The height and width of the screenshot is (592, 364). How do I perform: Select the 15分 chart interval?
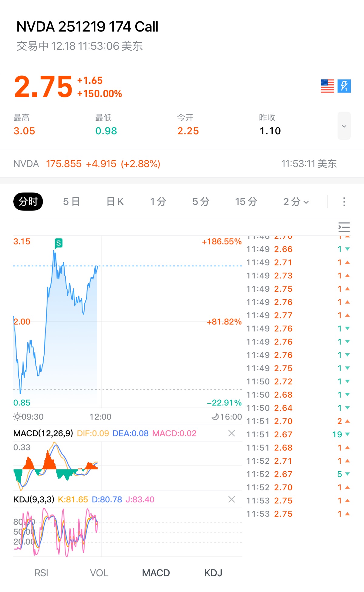point(246,202)
